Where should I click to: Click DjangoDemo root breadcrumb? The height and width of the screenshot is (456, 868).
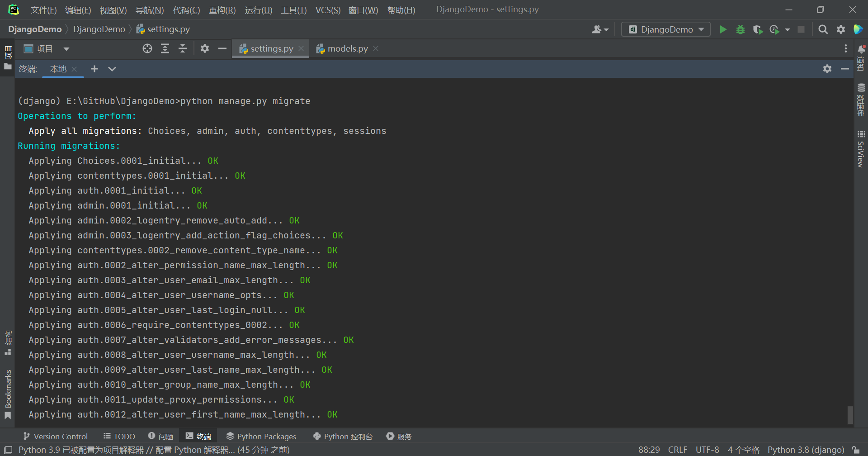pyautogui.click(x=35, y=29)
